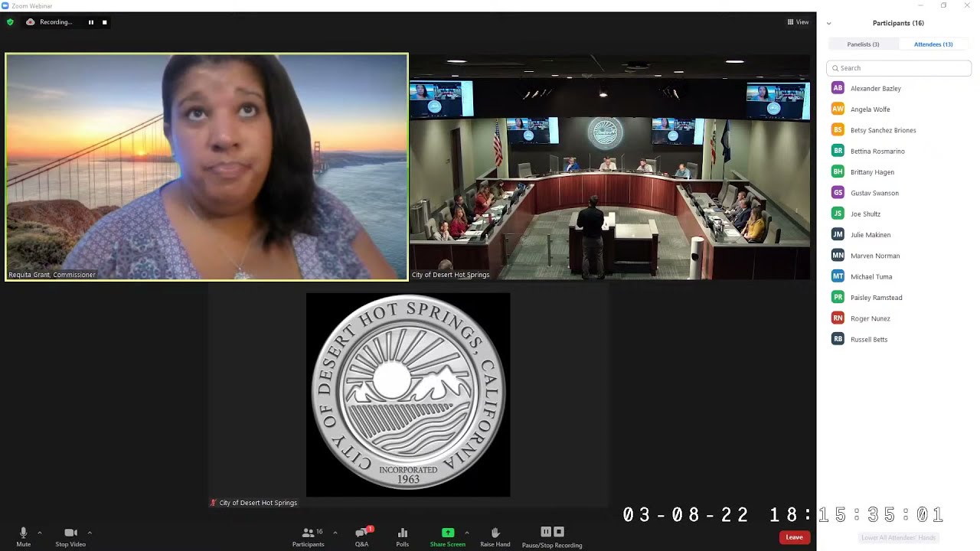The image size is (980, 551).
Task: Open the arrow menu next to Participants
Action: click(x=335, y=533)
